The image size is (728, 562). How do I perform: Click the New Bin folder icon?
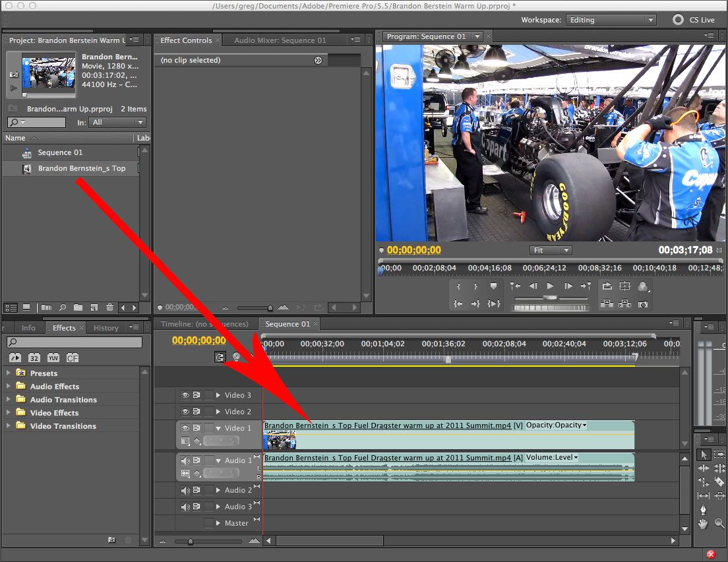(x=78, y=307)
